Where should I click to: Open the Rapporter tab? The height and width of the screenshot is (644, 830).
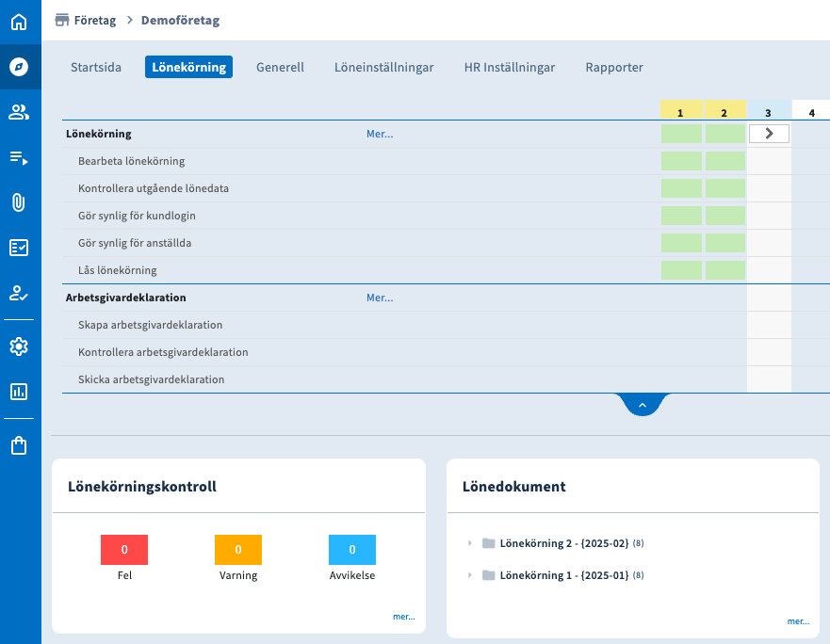(614, 67)
